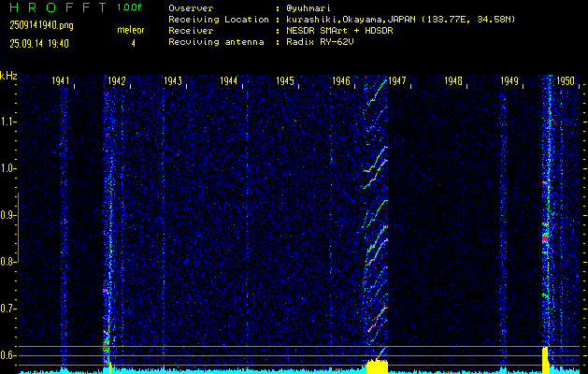
Task: Click time marker 1941
Action: point(61,80)
